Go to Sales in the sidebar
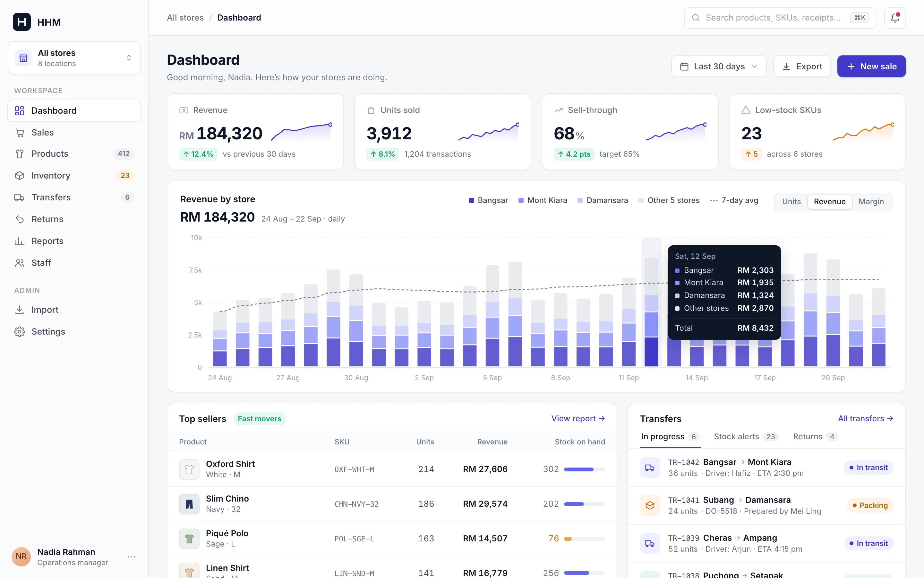The width and height of the screenshot is (924, 578). 74,133
